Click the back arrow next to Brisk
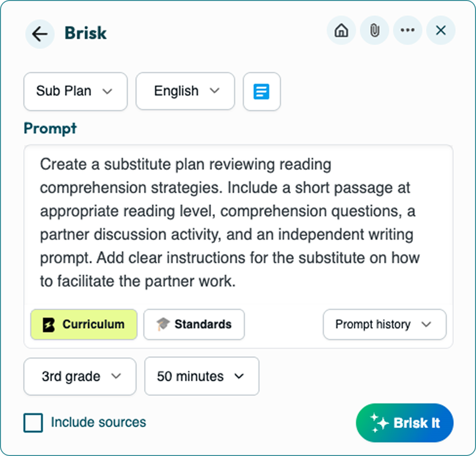This screenshot has width=476, height=456. pos(40,33)
